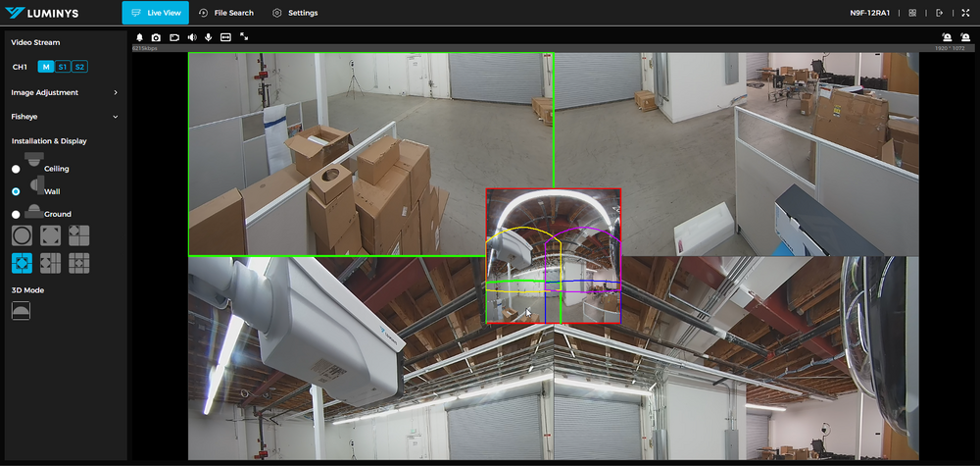
Task: Choose the 3D Mode dome icon
Action: 21,310
